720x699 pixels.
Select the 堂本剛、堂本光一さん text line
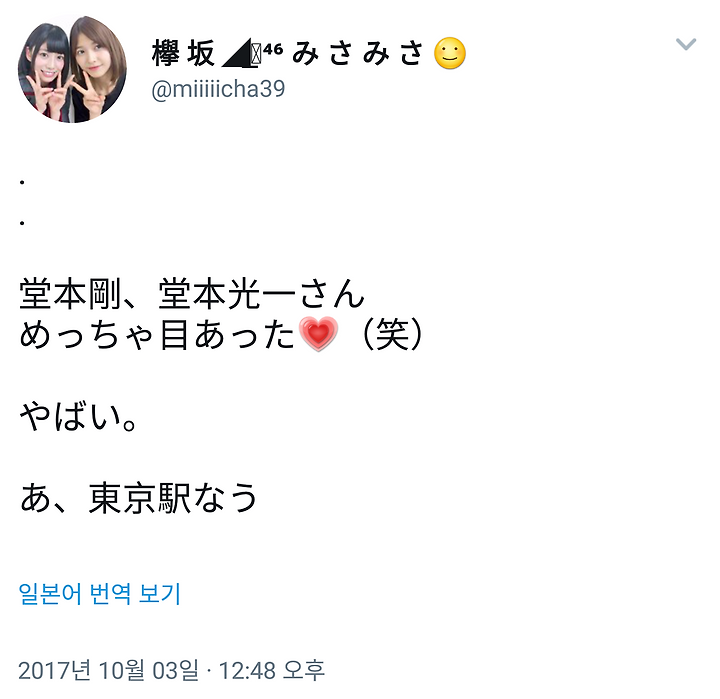[192, 294]
